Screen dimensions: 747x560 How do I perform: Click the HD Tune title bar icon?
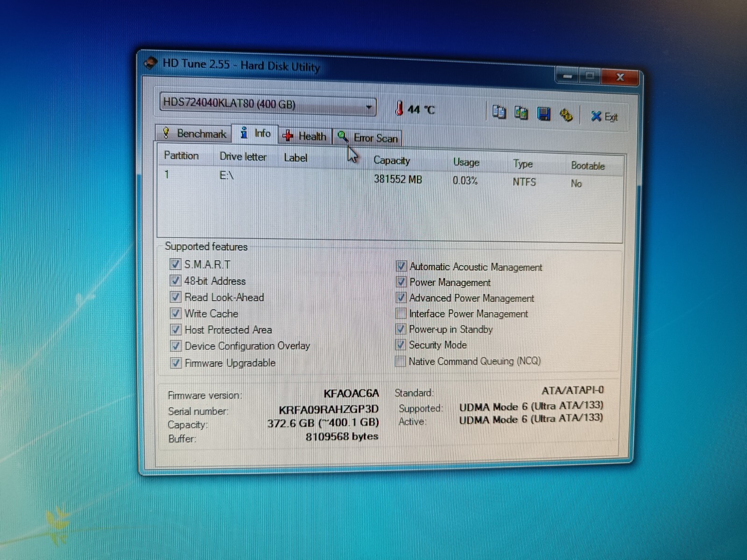coord(150,63)
